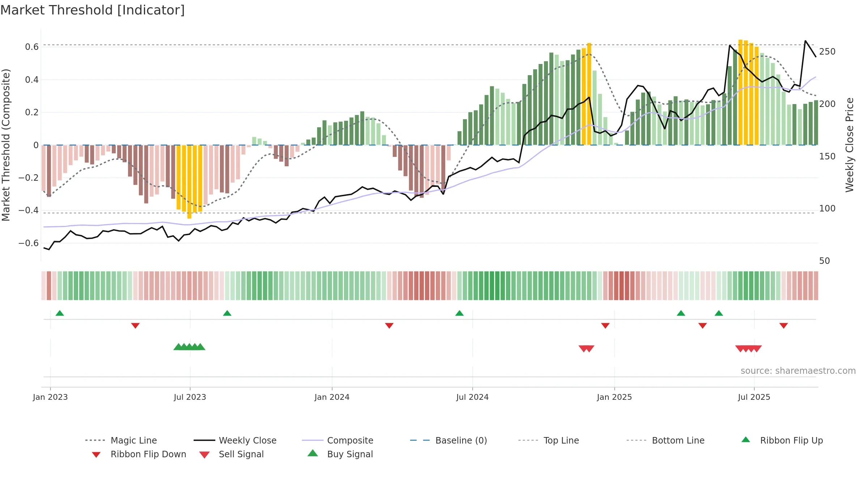This screenshot has width=868, height=488.
Task: Click the Market Threshold [Indicator] chart title
Action: [x=93, y=10]
